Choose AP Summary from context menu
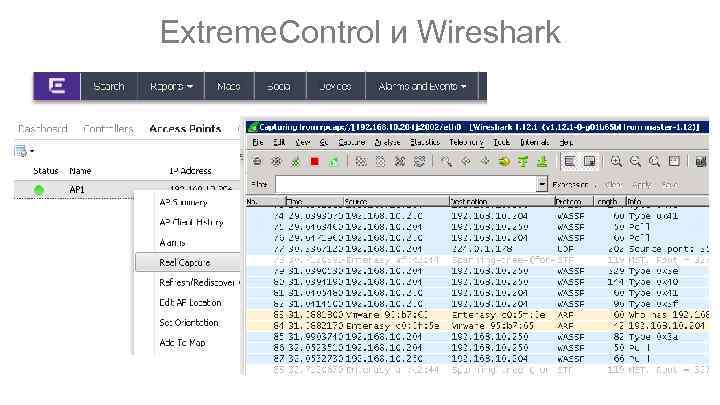Screen dimensions: 720x405 tap(183, 202)
